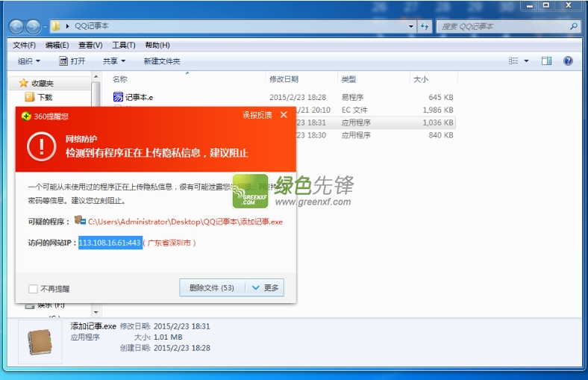
Task: Click the 添加记事.exe name in details pane
Action: (x=93, y=326)
